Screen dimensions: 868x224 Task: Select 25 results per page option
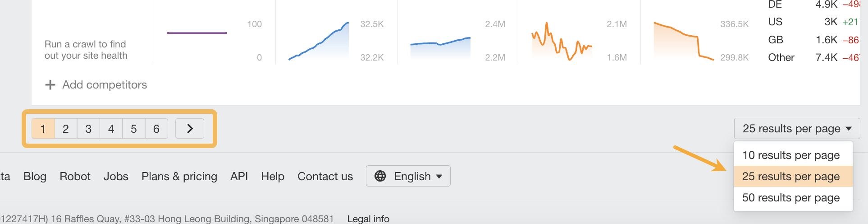click(x=791, y=177)
